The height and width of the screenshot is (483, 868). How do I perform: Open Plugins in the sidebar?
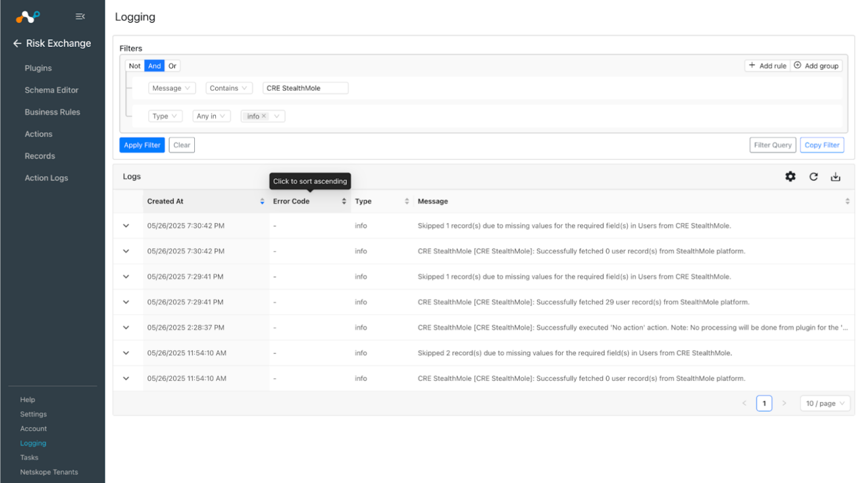click(38, 68)
